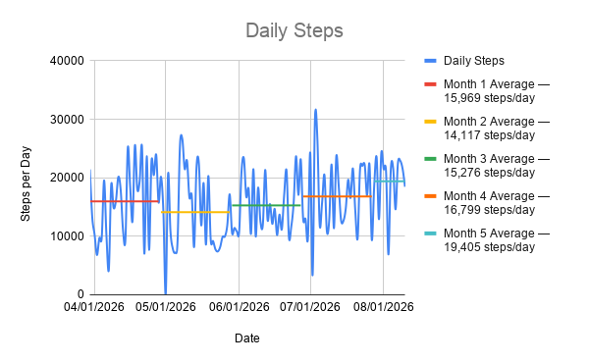Viewport: 589px width, 364px height.
Task: Click the Date axis title
Action: tap(246, 338)
